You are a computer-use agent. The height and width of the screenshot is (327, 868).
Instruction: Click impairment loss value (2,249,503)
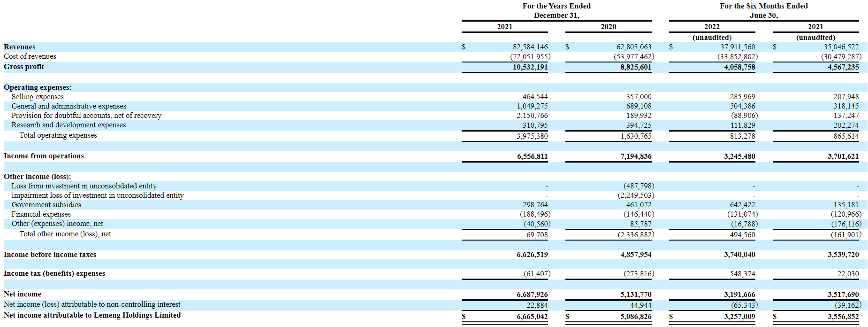tap(636, 195)
